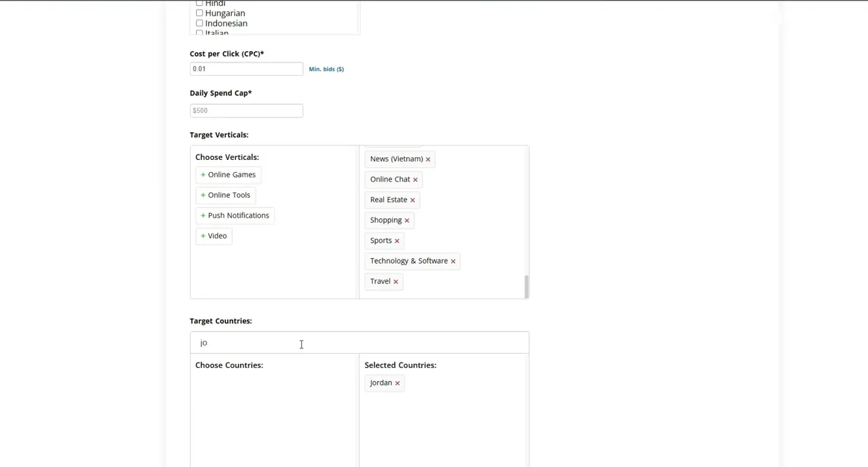Click the Cost per Click input field
This screenshot has height=467, width=868.
[x=246, y=68]
